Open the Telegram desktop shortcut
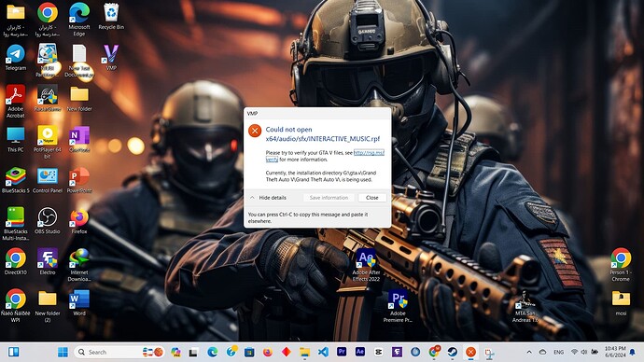The height and width of the screenshot is (362, 644). coord(16,58)
